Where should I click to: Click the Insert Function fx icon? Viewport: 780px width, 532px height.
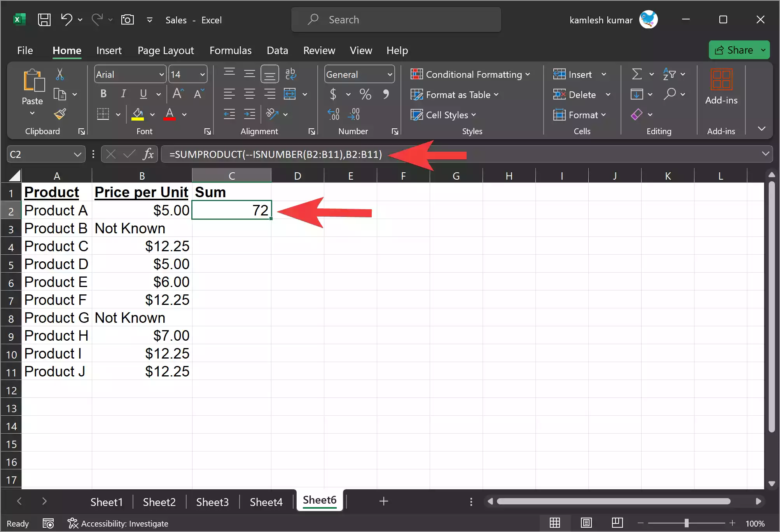pos(148,154)
